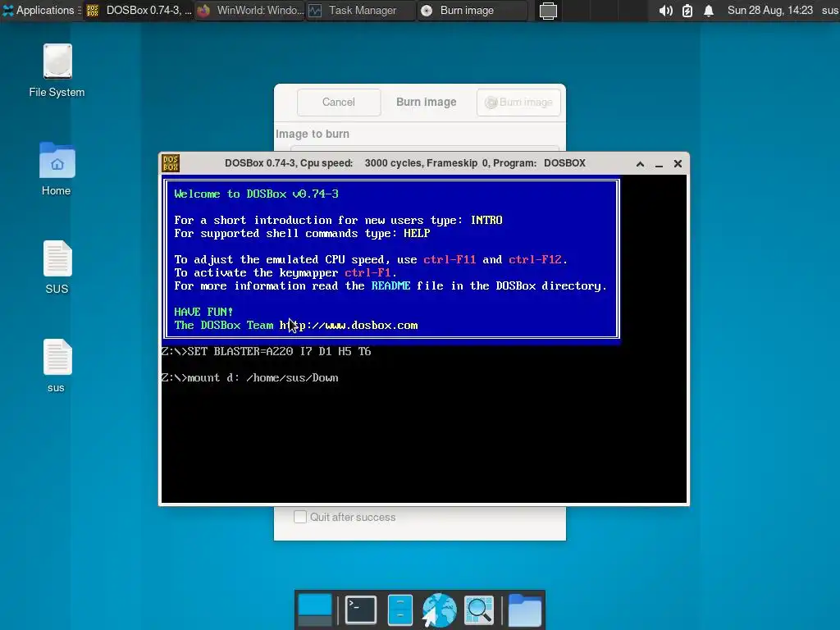Image resolution: width=840 pixels, height=630 pixels.
Task: Click the DOSBox logo in title bar
Action: 171,163
